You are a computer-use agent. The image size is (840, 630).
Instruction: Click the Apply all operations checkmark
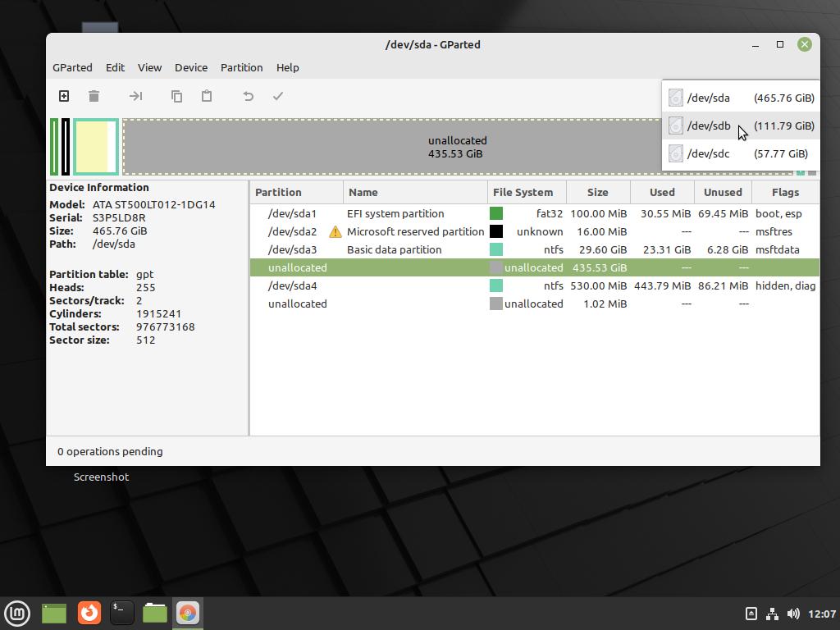pos(278,96)
